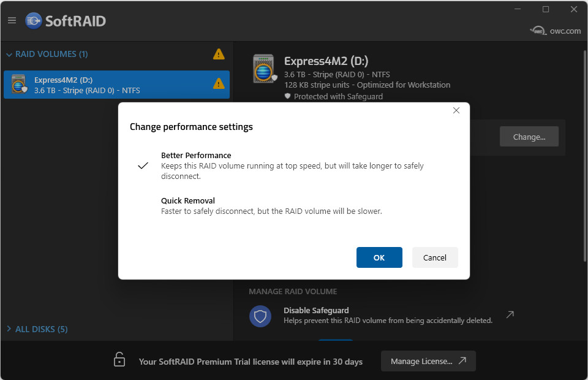Screen dimensions: 588x380
Task: Click the 'MANAGE RAID VOLUME' heading
Action: (x=293, y=292)
